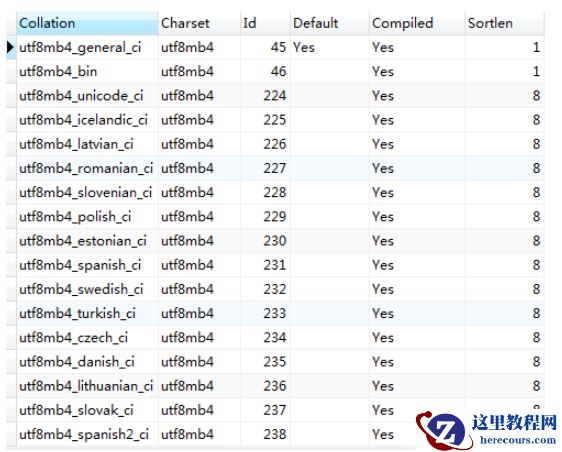
Task: Select the utf8mb4_unicode_ci cell
Action: [87, 96]
